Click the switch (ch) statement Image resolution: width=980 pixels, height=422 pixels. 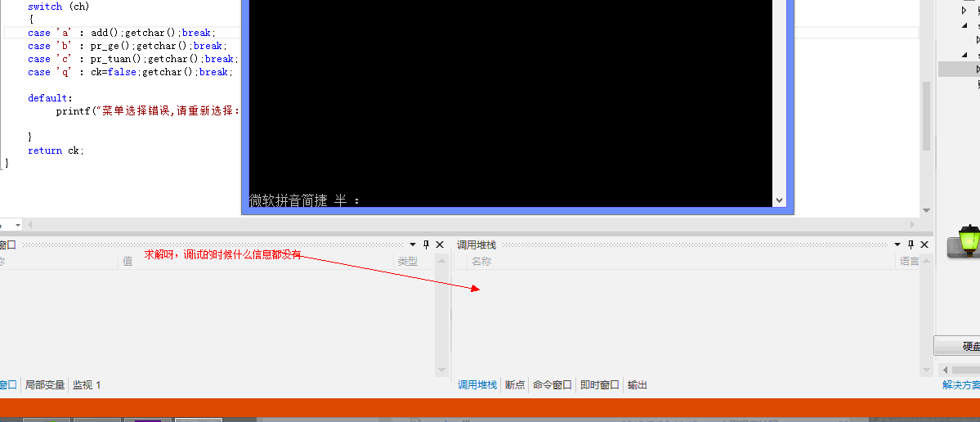59,7
